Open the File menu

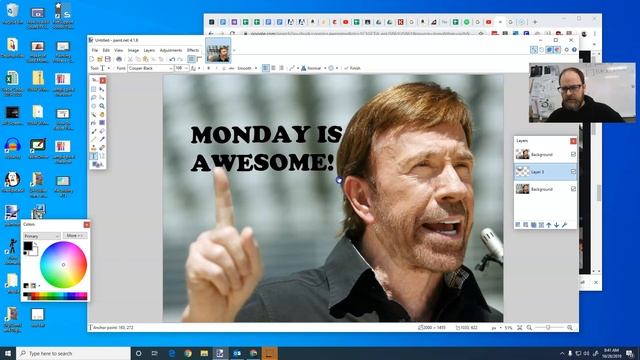point(95,50)
